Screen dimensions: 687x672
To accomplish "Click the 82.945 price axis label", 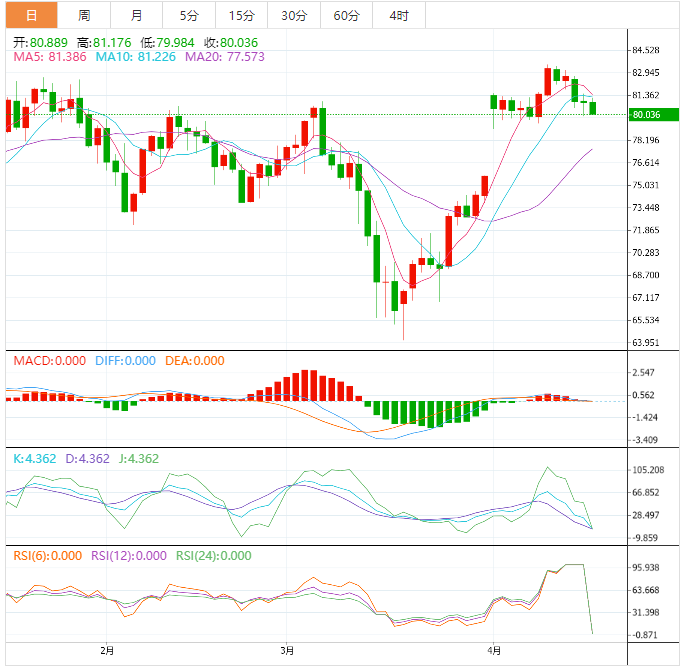I will [x=646, y=73].
